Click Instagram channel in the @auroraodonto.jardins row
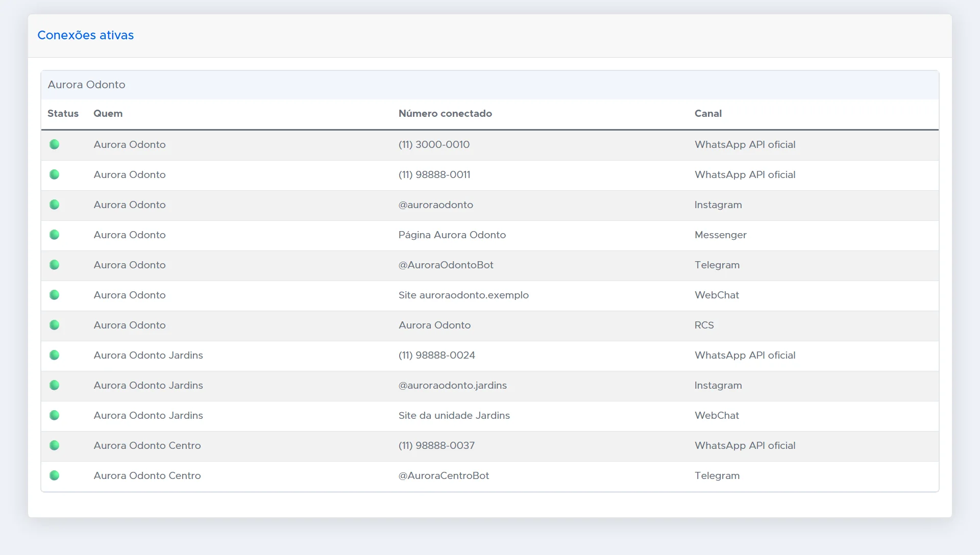This screenshot has height=555, width=980. [718, 385]
